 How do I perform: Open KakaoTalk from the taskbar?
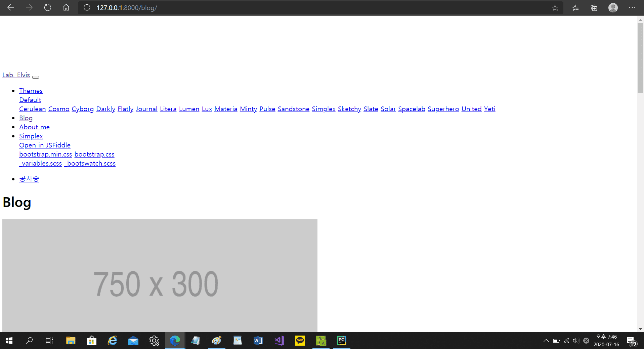300,341
